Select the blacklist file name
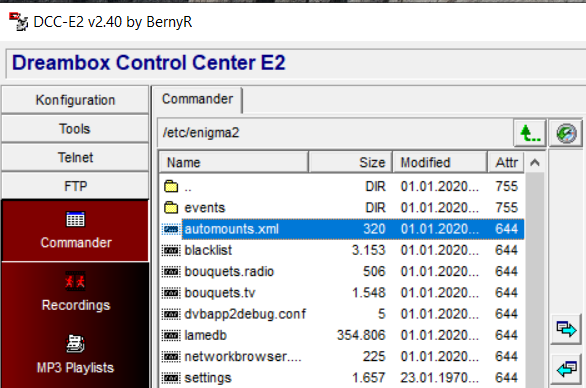Viewport: 586px width, 388px height. tap(208, 250)
